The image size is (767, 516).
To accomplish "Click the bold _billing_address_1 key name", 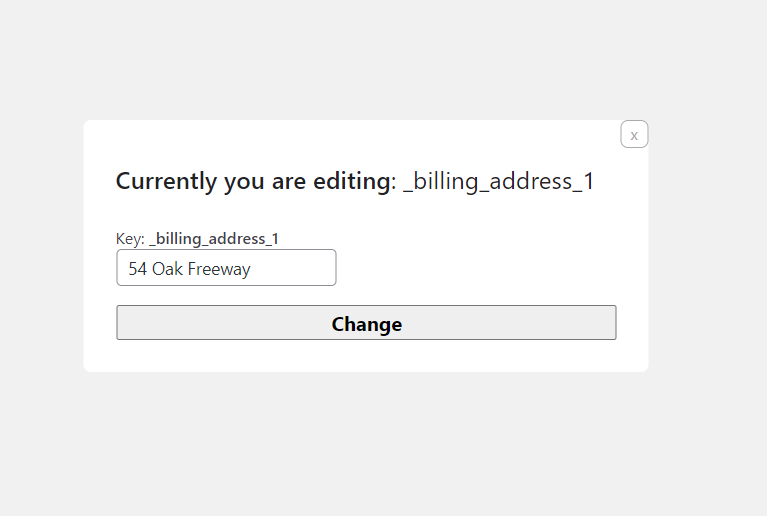I will point(214,239).
